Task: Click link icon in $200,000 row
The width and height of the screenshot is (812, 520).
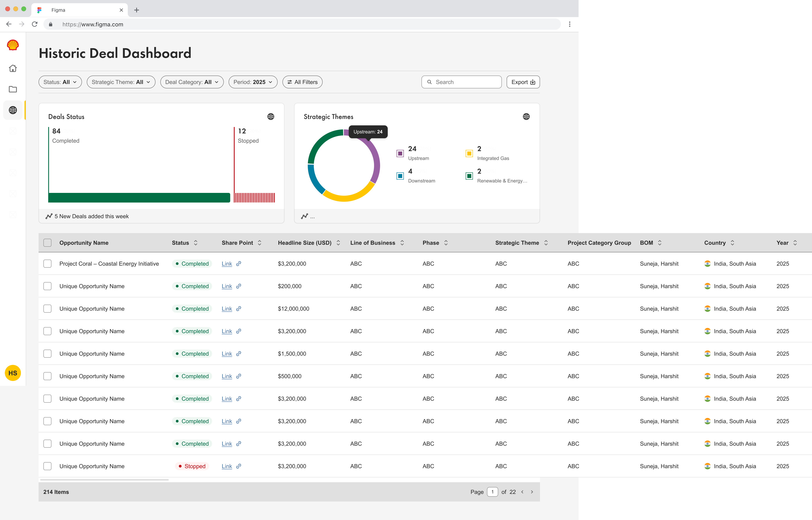Action: (x=238, y=286)
